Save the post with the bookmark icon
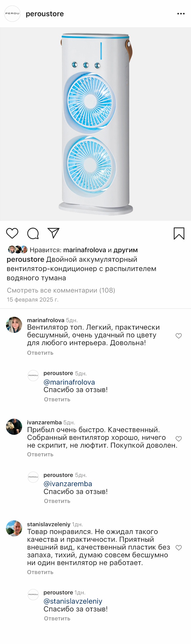This screenshot has height=644, width=191. click(x=179, y=233)
